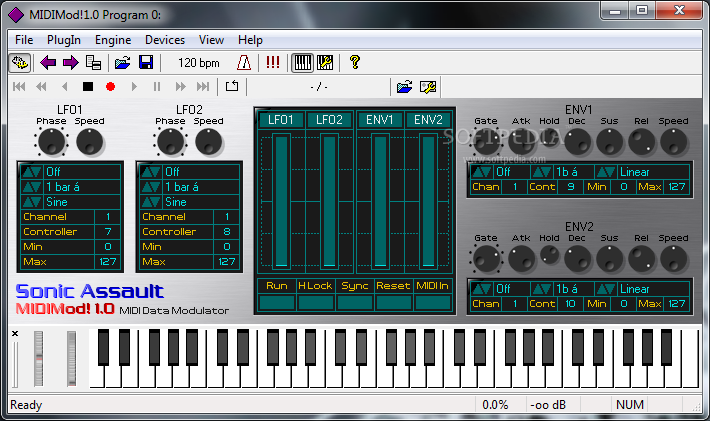Click the ENV1 header in center display
The height and width of the screenshot is (421, 710).
(379, 120)
